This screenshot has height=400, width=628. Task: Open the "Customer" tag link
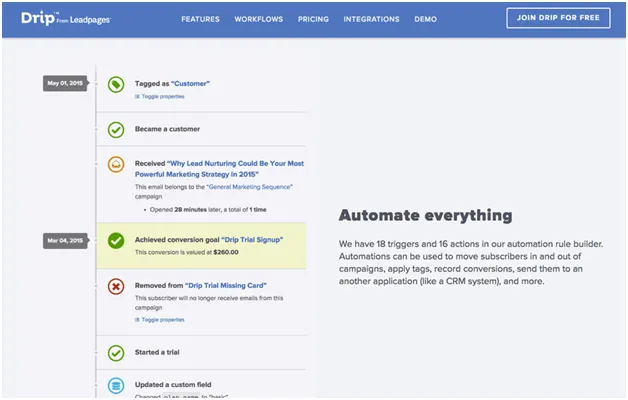pyautogui.click(x=190, y=84)
